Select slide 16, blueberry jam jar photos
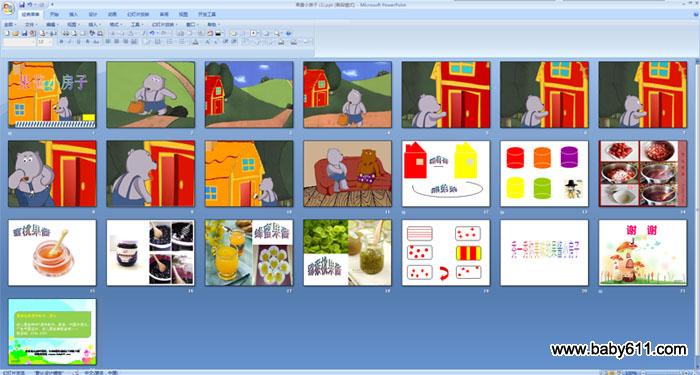The width and height of the screenshot is (700, 375). click(x=151, y=253)
